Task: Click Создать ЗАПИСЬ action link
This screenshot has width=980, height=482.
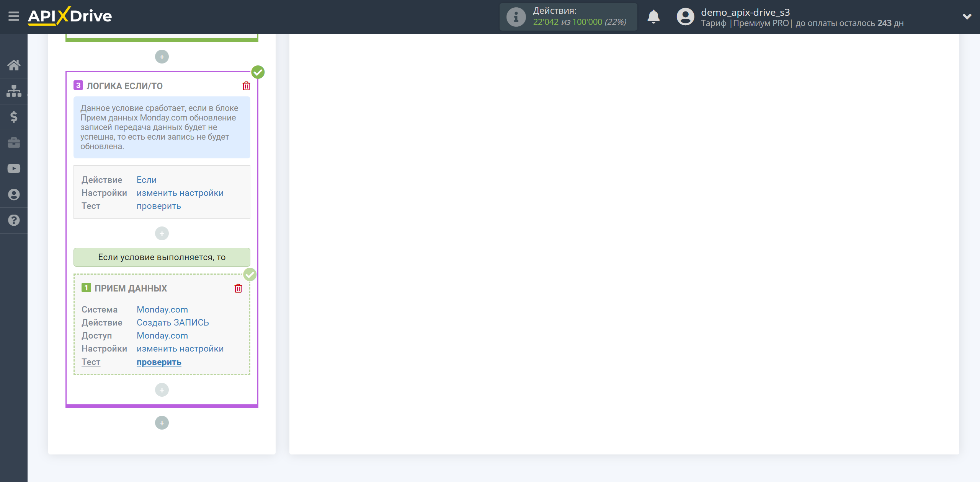Action: pyautogui.click(x=173, y=322)
